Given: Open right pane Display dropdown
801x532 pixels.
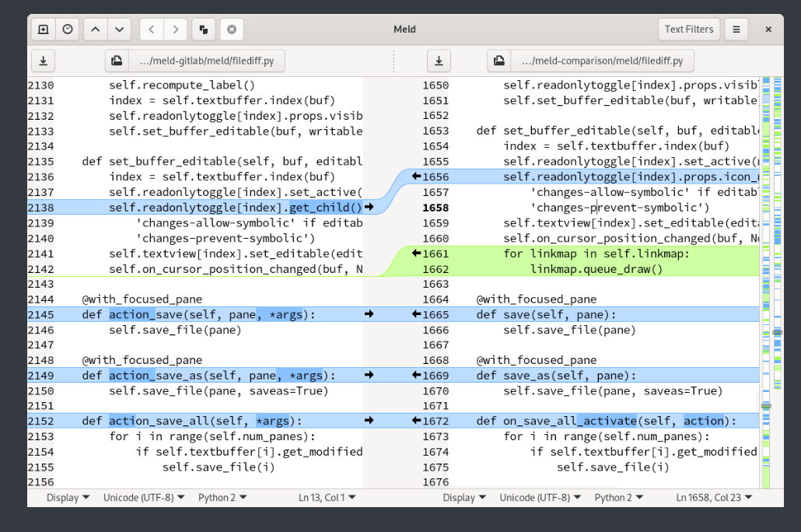Looking at the screenshot, I should [x=464, y=497].
